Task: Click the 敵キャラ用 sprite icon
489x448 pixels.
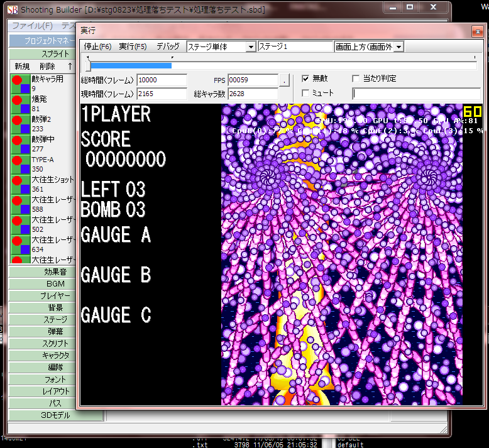Action: (21, 84)
